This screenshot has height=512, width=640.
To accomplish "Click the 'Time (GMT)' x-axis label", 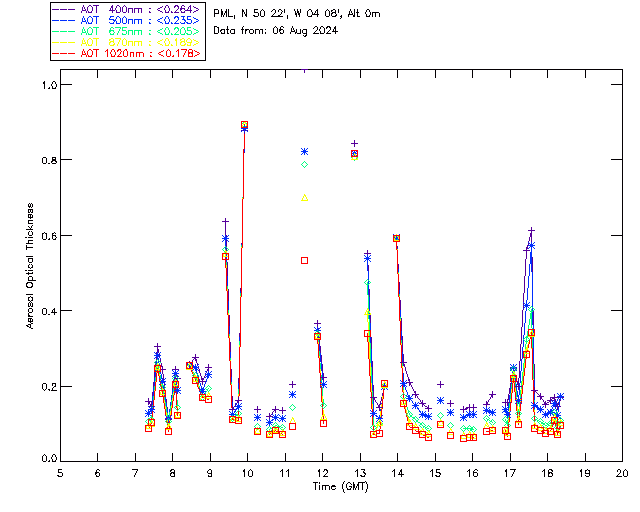I will tap(341, 487).
